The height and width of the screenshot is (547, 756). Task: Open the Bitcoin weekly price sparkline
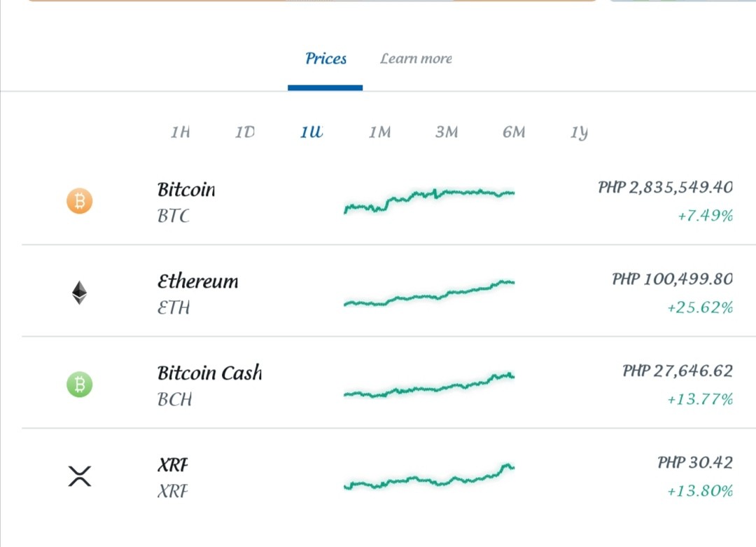[x=429, y=201]
